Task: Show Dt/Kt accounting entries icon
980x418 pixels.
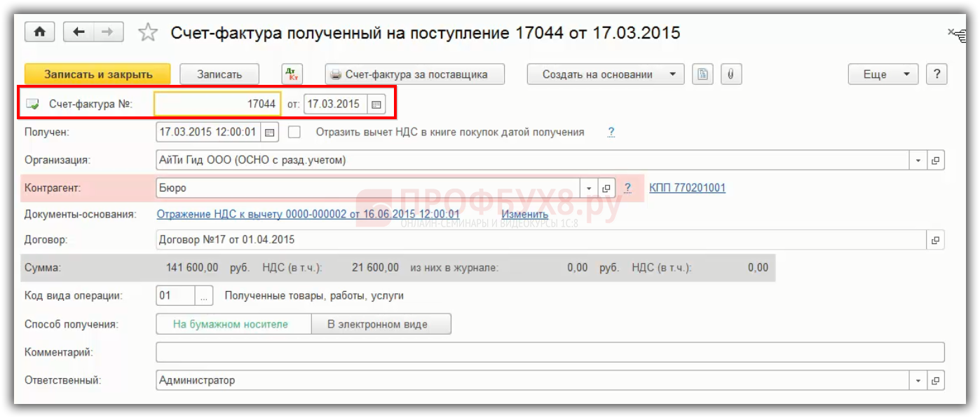Action: (x=292, y=74)
